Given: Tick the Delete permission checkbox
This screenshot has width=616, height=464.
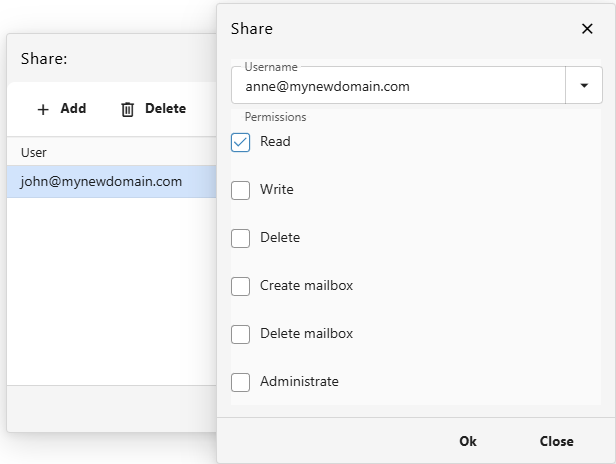Looking at the screenshot, I should pyautogui.click(x=240, y=238).
